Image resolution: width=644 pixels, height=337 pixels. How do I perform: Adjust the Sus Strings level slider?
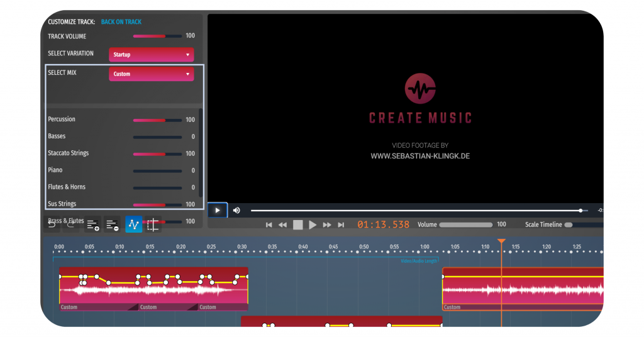click(157, 205)
